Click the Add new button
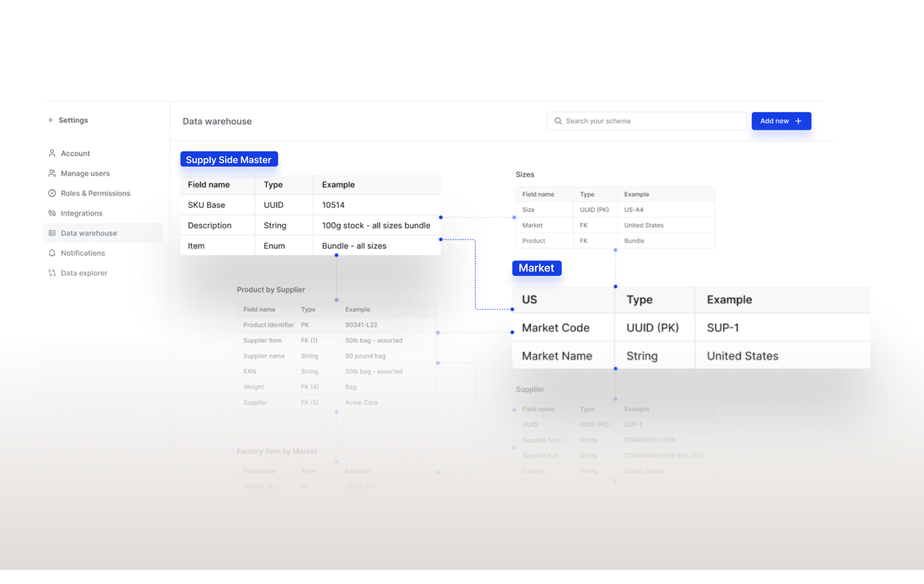924x584 pixels. pos(781,121)
